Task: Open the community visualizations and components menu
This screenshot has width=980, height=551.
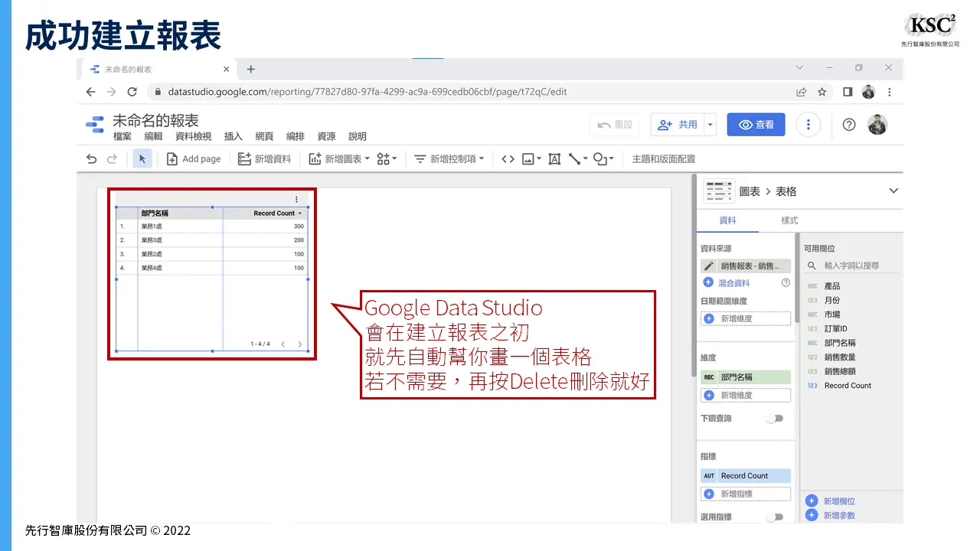Action: coord(387,159)
